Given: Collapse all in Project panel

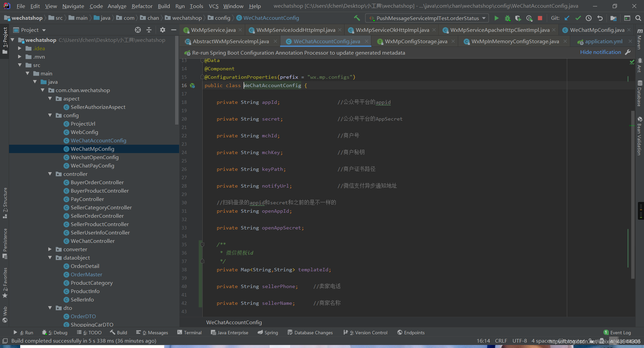Looking at the screenshot, I should coord(149,30).
